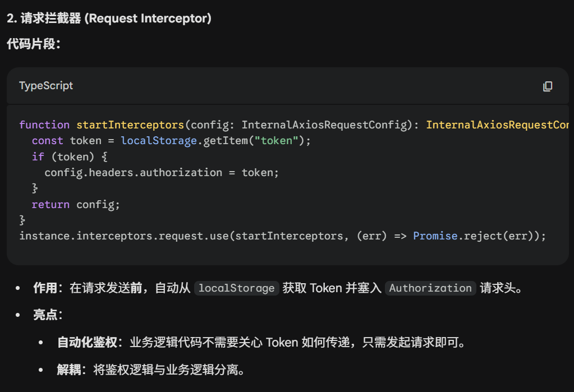The image size is (574, 392).
Task: Click the "代码片段:" subtitle text
Action: 34,44
